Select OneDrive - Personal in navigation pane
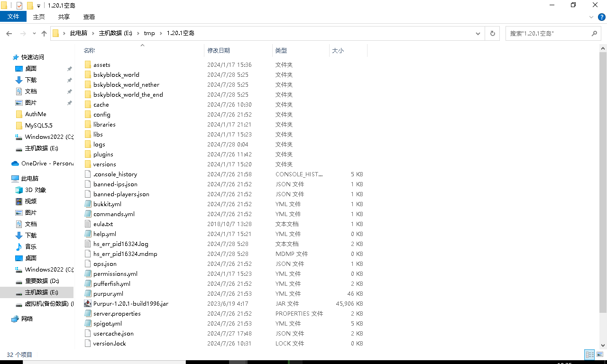This screenshot has height=364, width=607. pyautogui.click(x=46, y=164)
